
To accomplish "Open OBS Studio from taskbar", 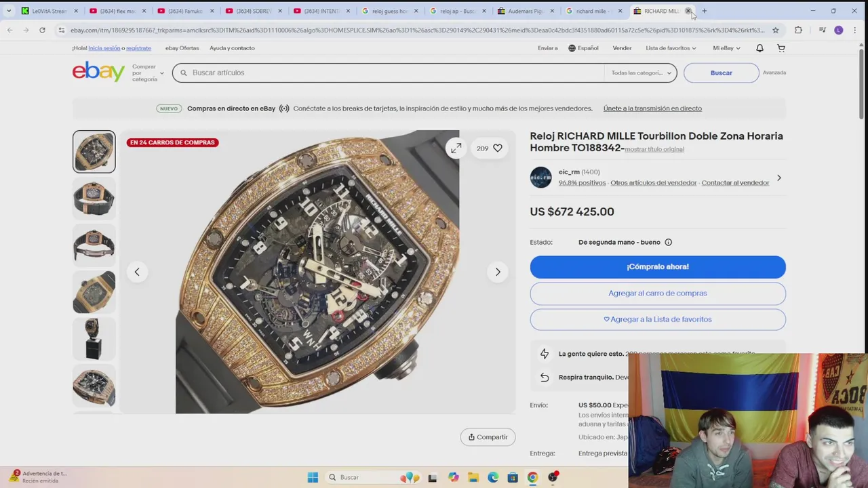I will 553,477.
